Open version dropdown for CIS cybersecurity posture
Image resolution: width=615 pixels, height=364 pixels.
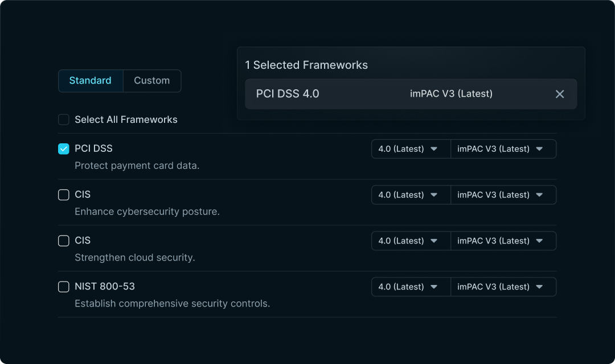[x=411, y=195]
